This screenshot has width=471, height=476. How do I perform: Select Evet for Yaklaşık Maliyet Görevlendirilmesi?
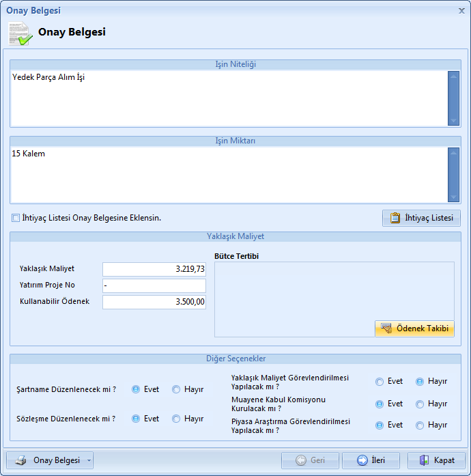(x=380, y=382)
